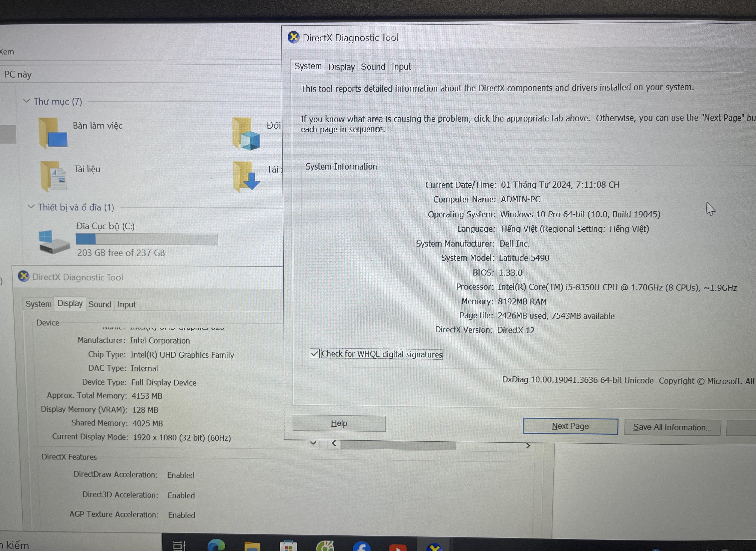
Task: Click Memory value 8192MB RAM
Action: point(522,302)
